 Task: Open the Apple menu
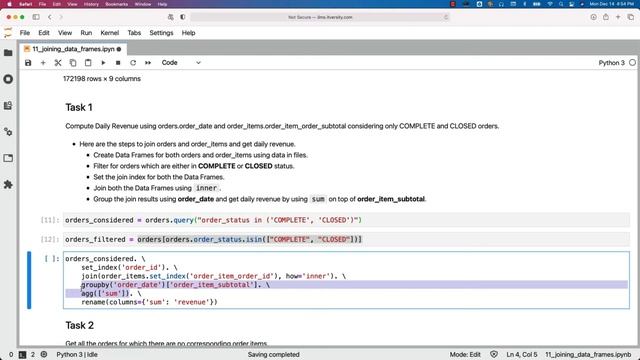pyautogui.click(x=9, y=4)
